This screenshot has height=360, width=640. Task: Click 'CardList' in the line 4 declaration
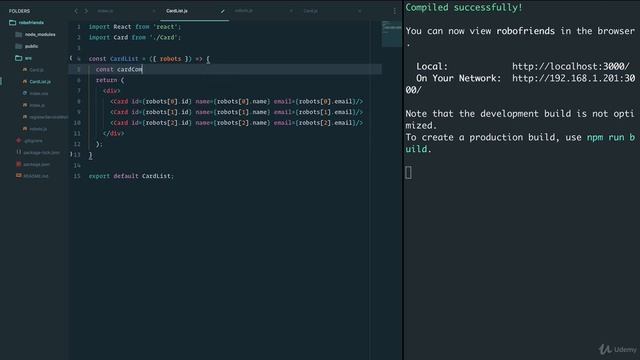point(124,59)
